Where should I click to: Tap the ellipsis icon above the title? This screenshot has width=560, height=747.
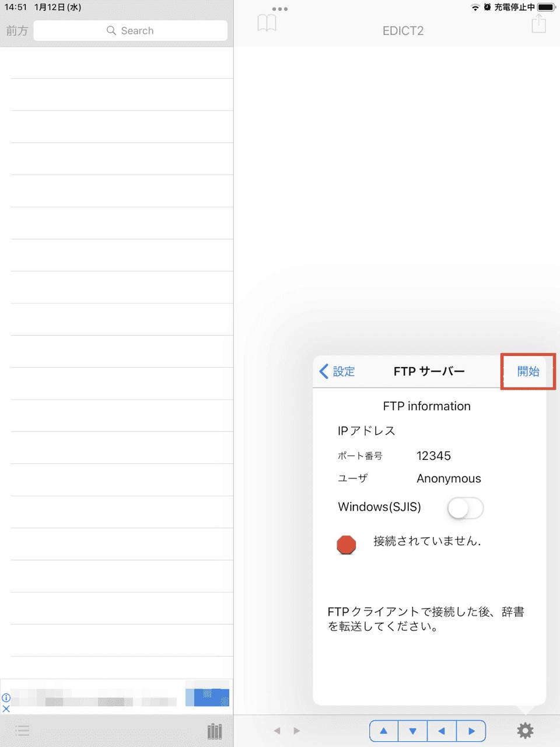279,9
